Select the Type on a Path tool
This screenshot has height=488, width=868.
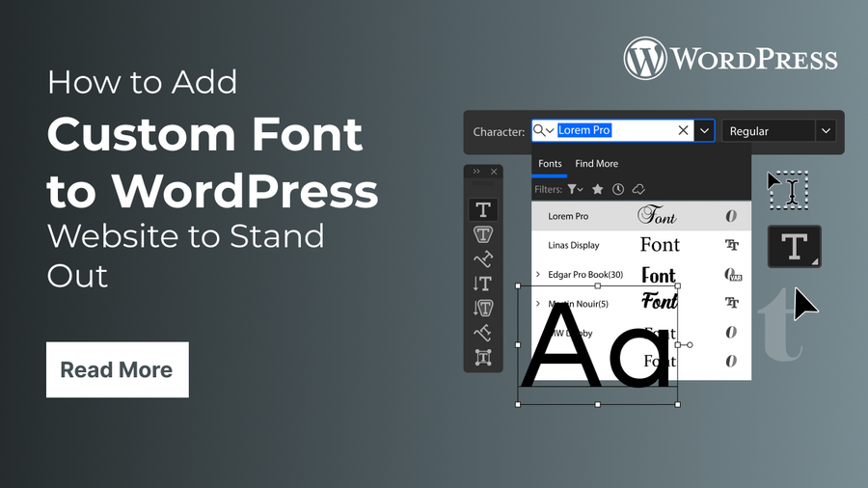point(483,258)
